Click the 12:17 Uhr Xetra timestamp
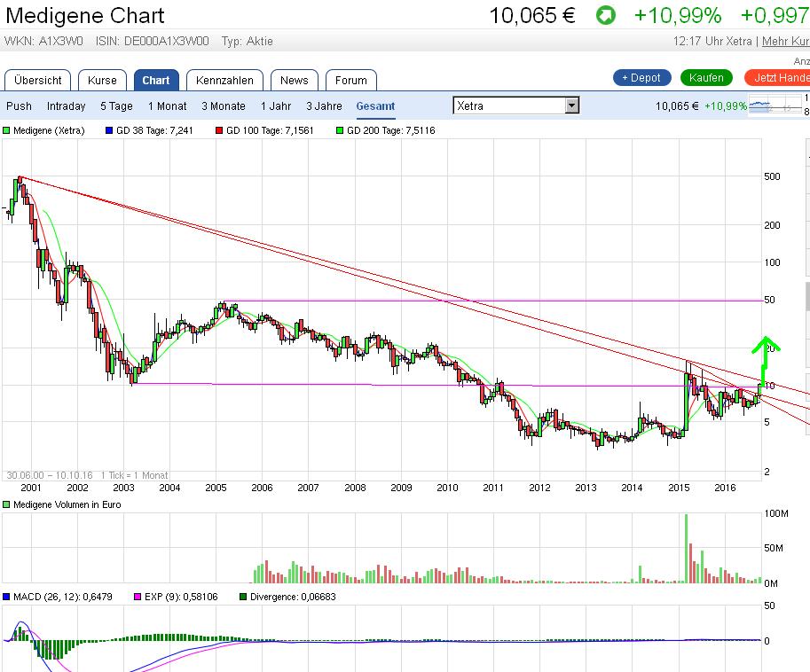Image resolution: width=810 pixels, height=672 pixels. 713,42
